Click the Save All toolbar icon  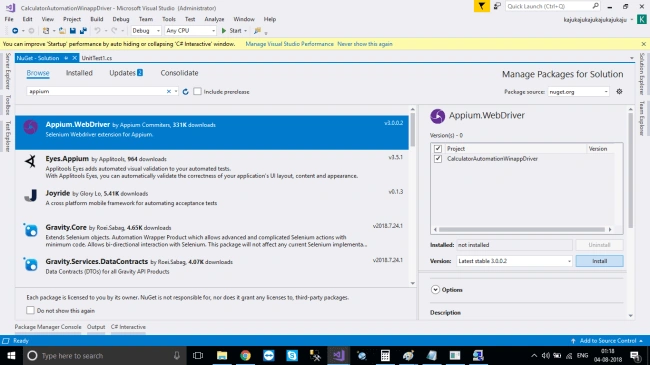tap(83, 31)
